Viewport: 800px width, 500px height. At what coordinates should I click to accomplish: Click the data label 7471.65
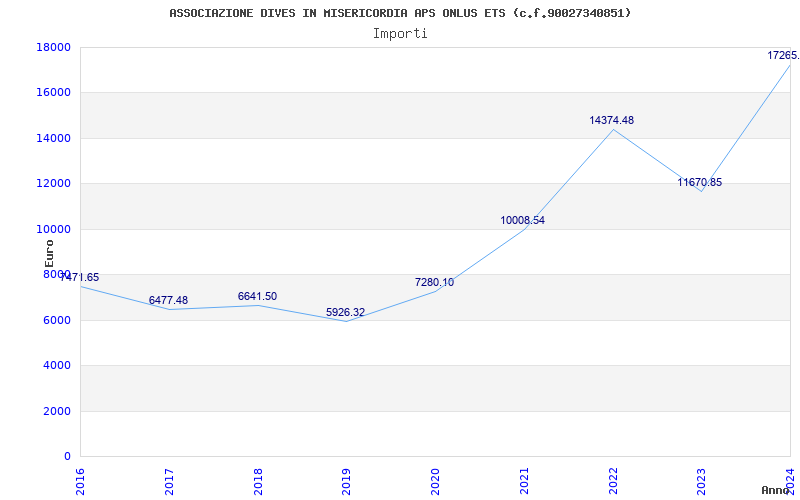(x=79, y=278)
